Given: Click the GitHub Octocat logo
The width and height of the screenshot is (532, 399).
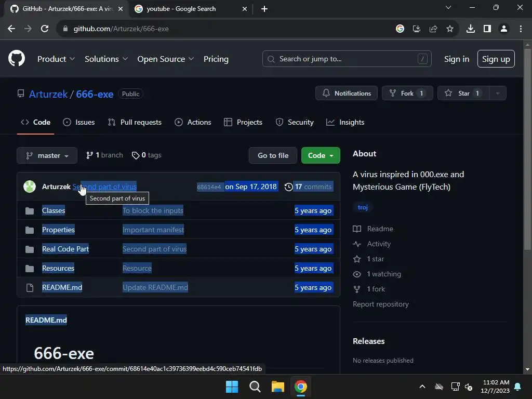Looking at the screenshot, I should click(16, 58).
